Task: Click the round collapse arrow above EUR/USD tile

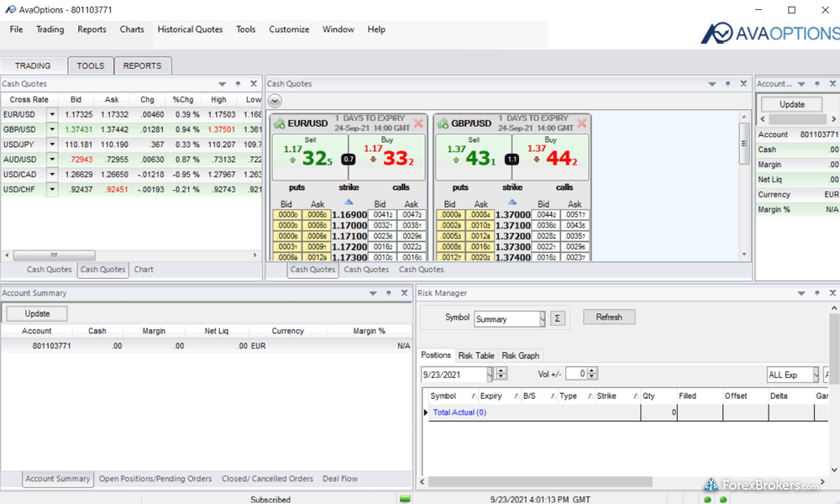Action: click(276, 101)
